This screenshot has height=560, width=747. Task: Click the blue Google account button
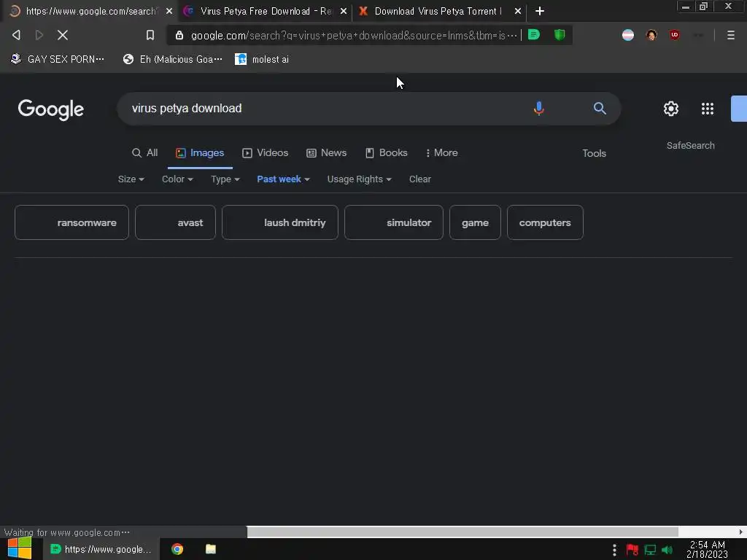click(x=739, y=109)
